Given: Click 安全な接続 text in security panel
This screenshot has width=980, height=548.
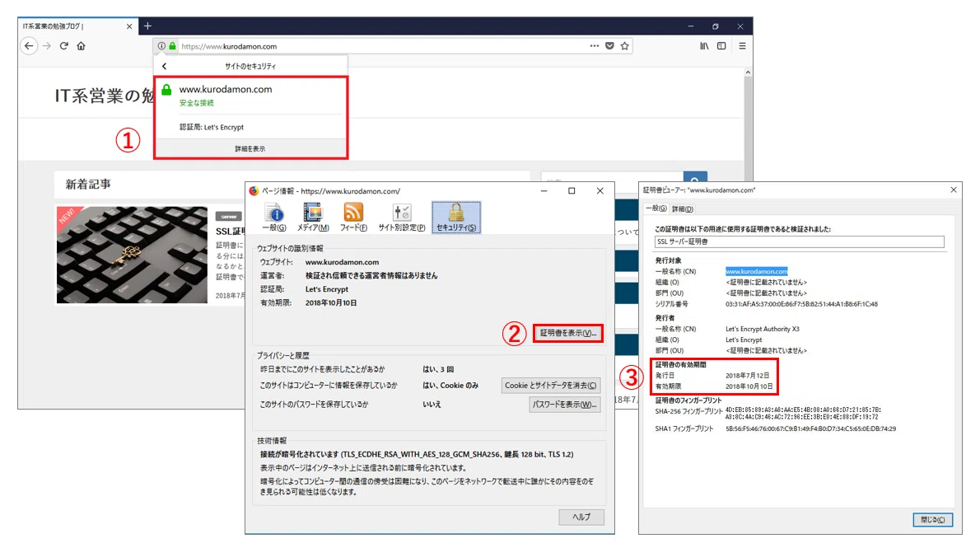Looking at the screenshot, I should pos(196,103).
